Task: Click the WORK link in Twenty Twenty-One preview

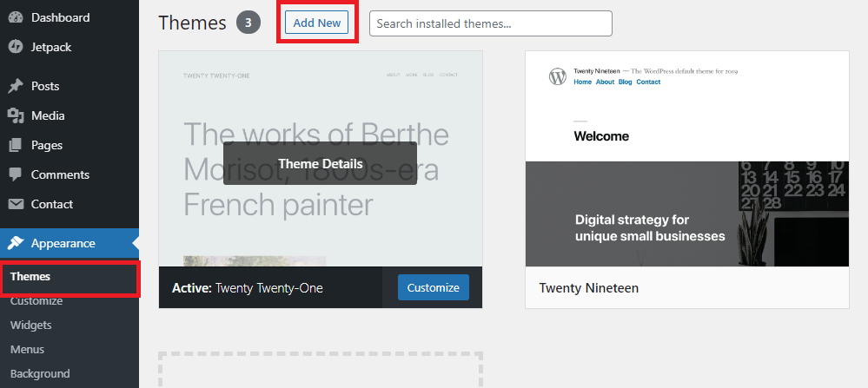Action: pyautogui.click(x=411, y=76)
